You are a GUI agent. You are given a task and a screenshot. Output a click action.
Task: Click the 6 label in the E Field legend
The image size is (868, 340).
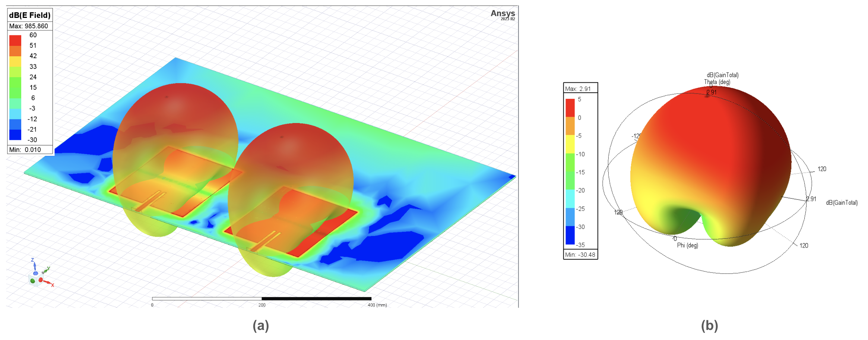33,98
